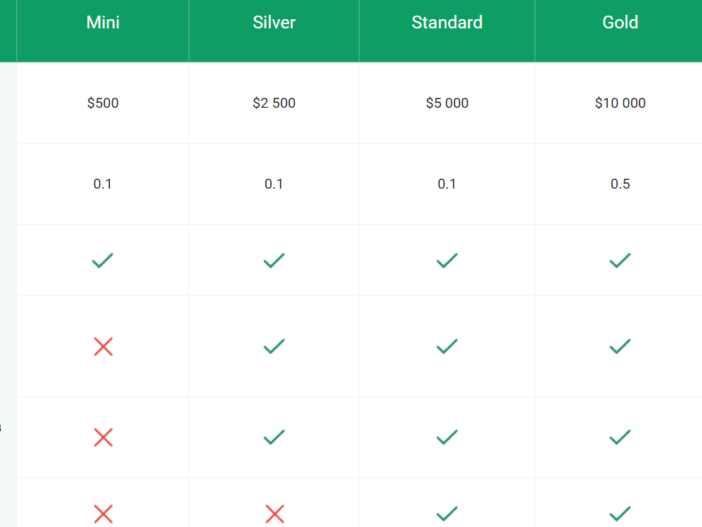The width and height of the screenshot is (702, 527).
Task: Click the $10 000 price cell
Action: pos(620,103)
